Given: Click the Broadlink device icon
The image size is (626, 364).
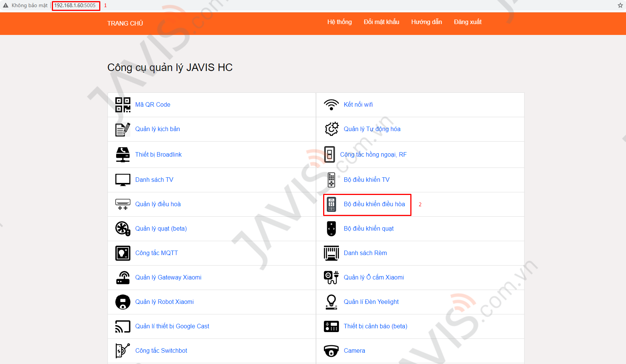Looking at the screenshot, I should [123, 154].
